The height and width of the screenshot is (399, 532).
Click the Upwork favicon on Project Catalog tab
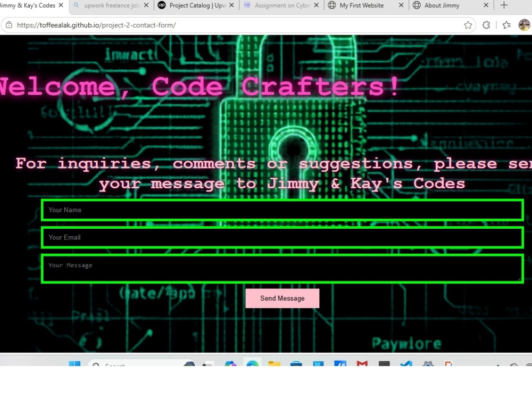click(x=162, y=5)
